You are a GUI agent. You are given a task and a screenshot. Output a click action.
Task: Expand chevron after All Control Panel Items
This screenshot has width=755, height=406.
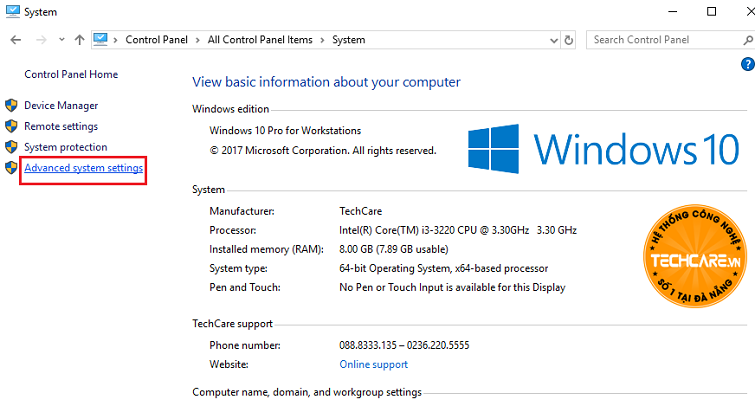click(321, 40)
